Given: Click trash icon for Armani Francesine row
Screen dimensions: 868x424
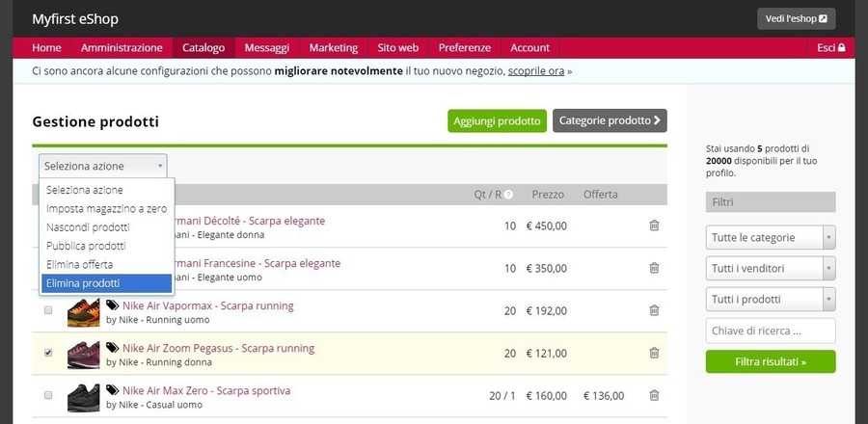Looking at the screenshot, I should coord(654,268).
